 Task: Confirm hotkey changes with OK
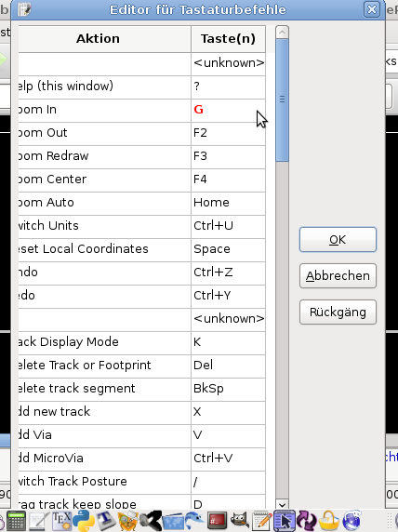tap(338, 240)
